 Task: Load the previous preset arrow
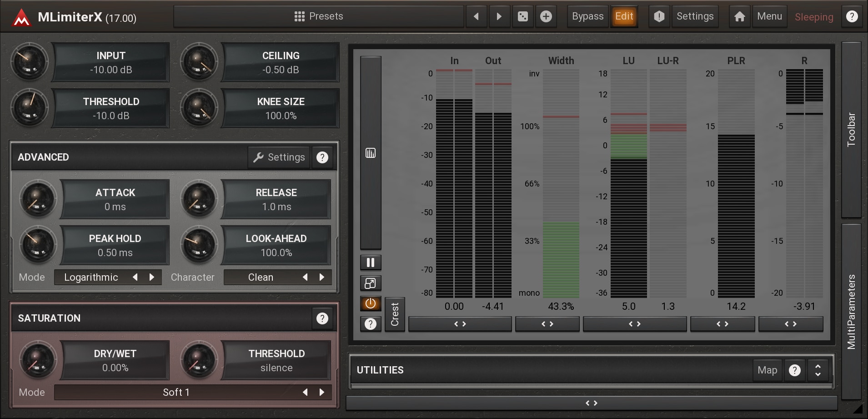pyautogui.click(x=476, y=17)
